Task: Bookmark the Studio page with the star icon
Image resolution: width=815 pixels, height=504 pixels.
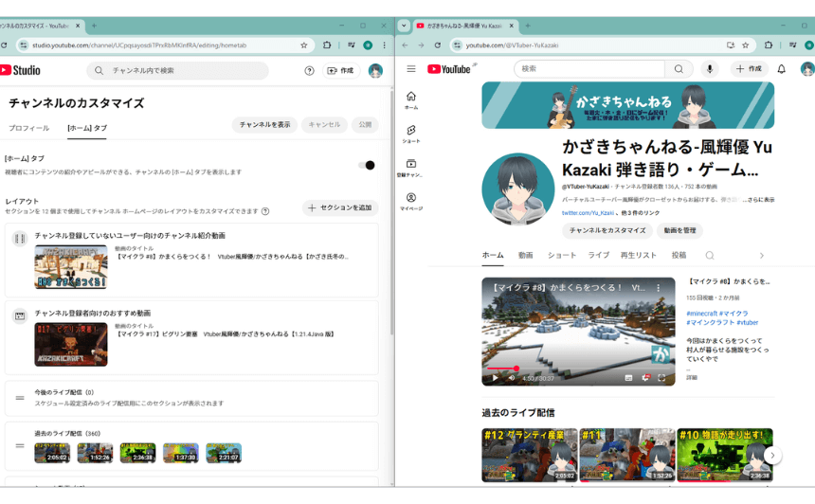Action: point(303,45)
